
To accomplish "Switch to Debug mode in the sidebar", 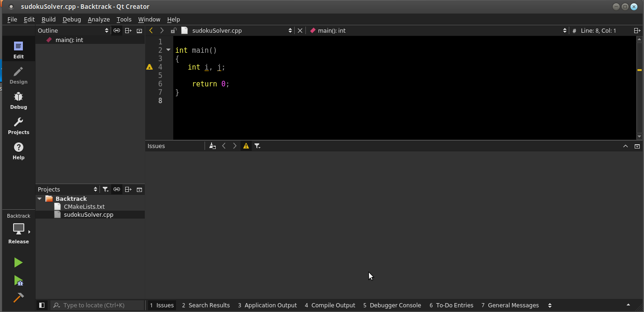I will click(x=19, y=100).
